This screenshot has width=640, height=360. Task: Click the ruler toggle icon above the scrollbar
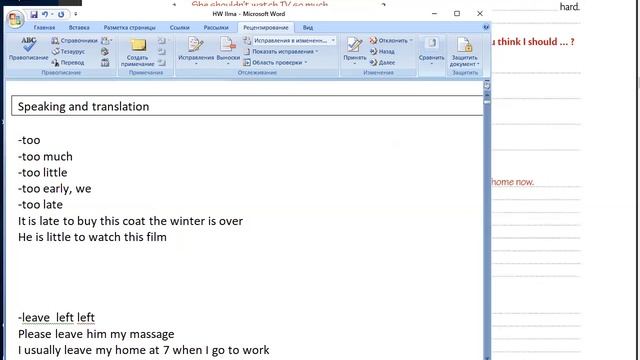[x=487, y=85]
